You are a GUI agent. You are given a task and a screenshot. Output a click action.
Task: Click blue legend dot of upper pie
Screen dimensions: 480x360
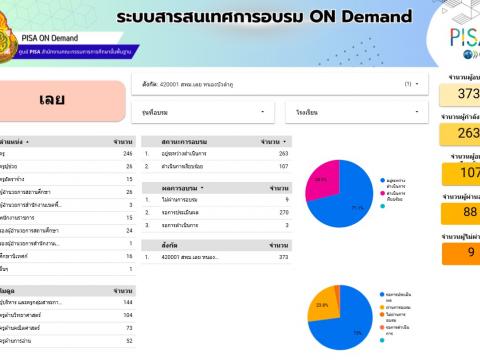[x=383, y=180]
